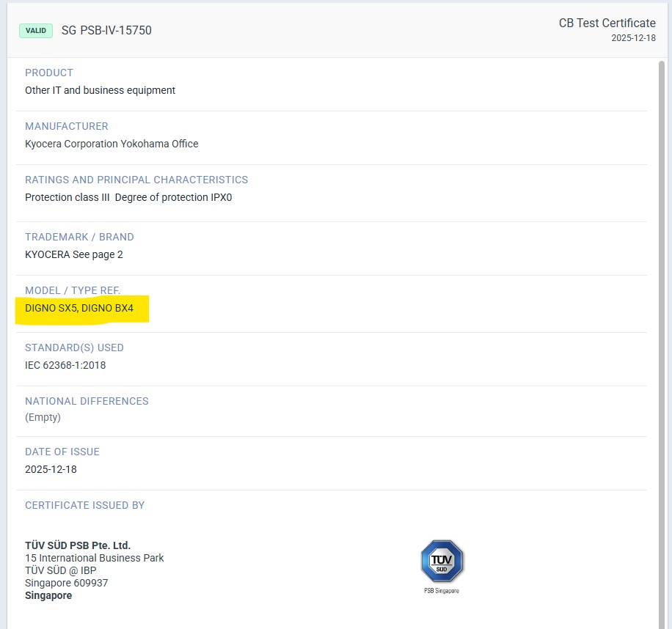Click the NATIONAL DIFFERENCES label

(x=87, y=401)
